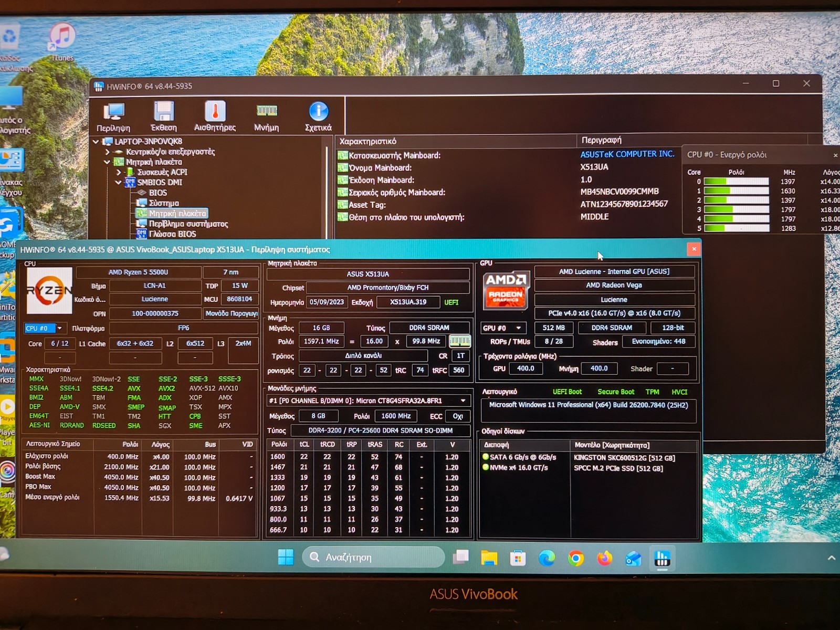The height and width of the screenshot is (630, 840).
Task: Click ASUSTeK COMPUTER INC. link
Action: [627, 154]
